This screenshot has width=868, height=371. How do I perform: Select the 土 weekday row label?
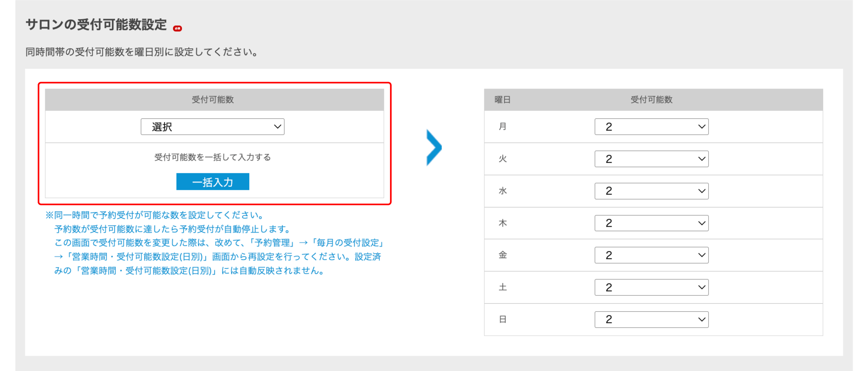coord(503,287)
